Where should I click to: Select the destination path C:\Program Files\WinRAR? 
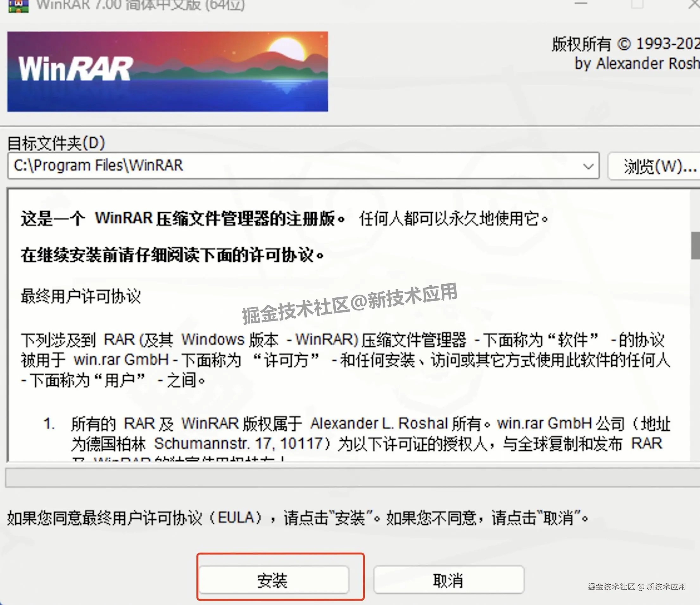click(98, 166)
